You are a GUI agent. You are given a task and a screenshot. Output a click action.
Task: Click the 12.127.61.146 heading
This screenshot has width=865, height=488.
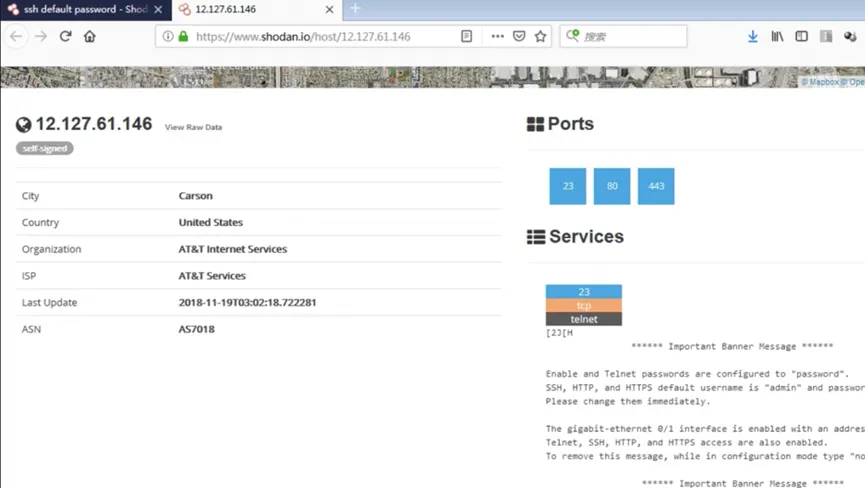coord(94,124)
